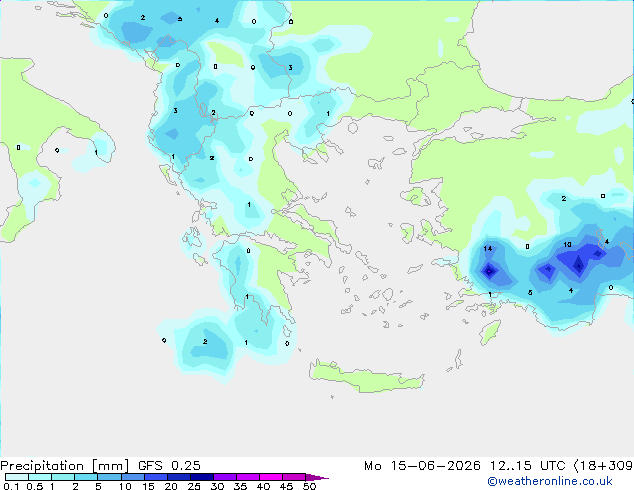
Task: Click the legend label '40'
Action: click(264, 486)
